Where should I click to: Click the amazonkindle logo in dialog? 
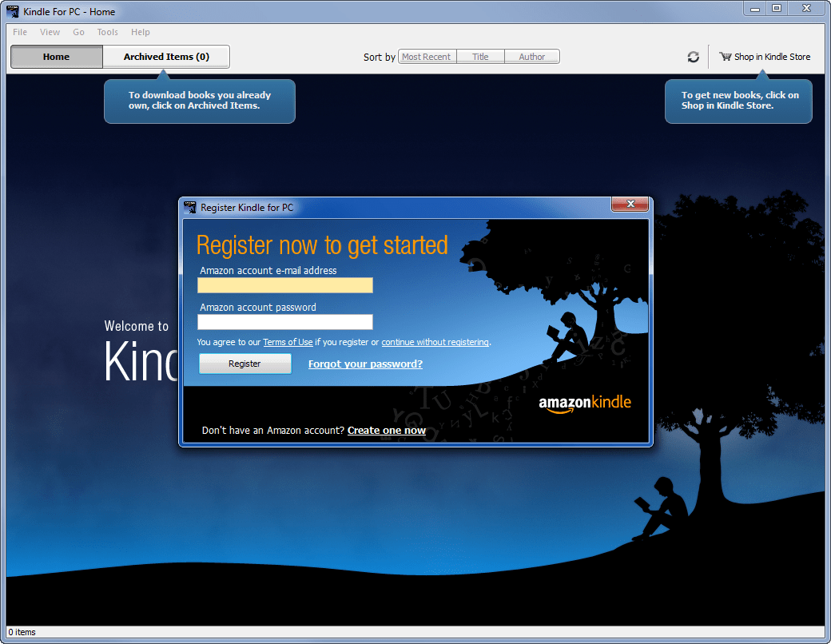click(x=586, y=404)
